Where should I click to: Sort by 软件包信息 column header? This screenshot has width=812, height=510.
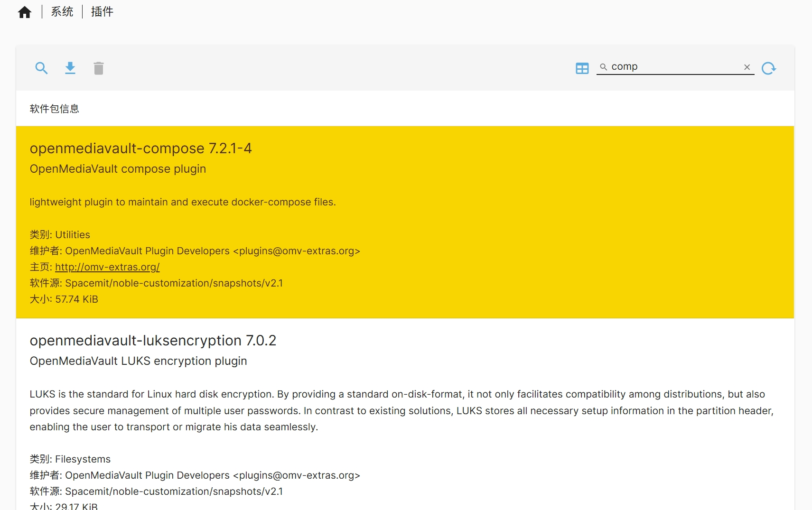click(55, 109)
